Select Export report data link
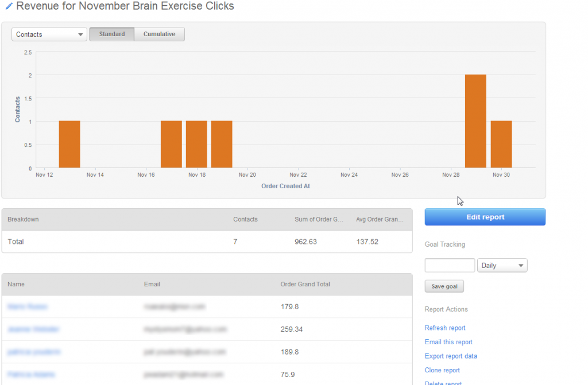Screen dimensions: 588x385 coord(451,356)
